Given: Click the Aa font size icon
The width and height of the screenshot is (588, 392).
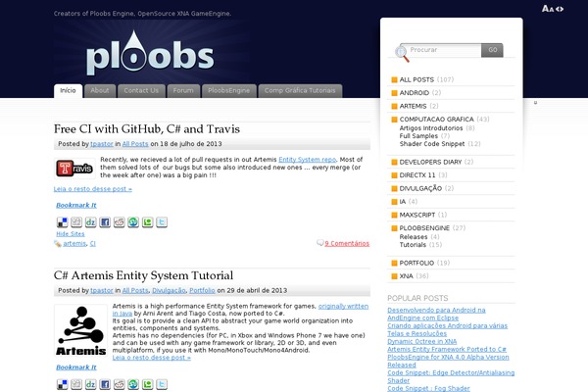Looking at the screenshot, I should point(548,9).
